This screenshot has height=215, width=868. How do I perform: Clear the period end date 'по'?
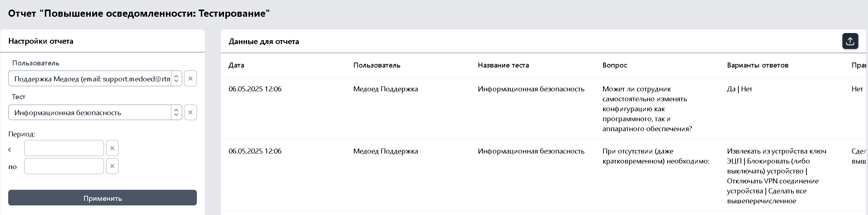[x=112, y=166]
